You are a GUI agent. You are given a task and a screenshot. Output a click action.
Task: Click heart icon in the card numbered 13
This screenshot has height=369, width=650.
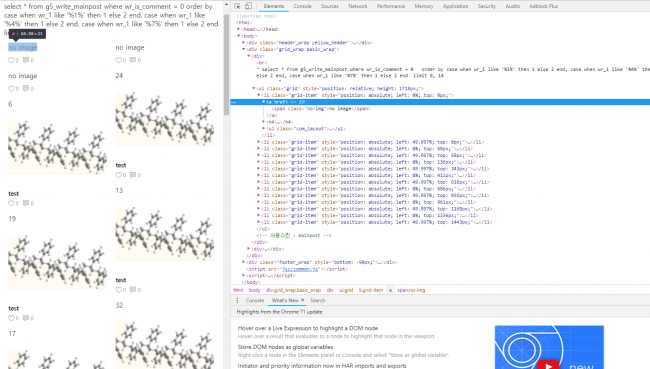[x=119, y=290]
